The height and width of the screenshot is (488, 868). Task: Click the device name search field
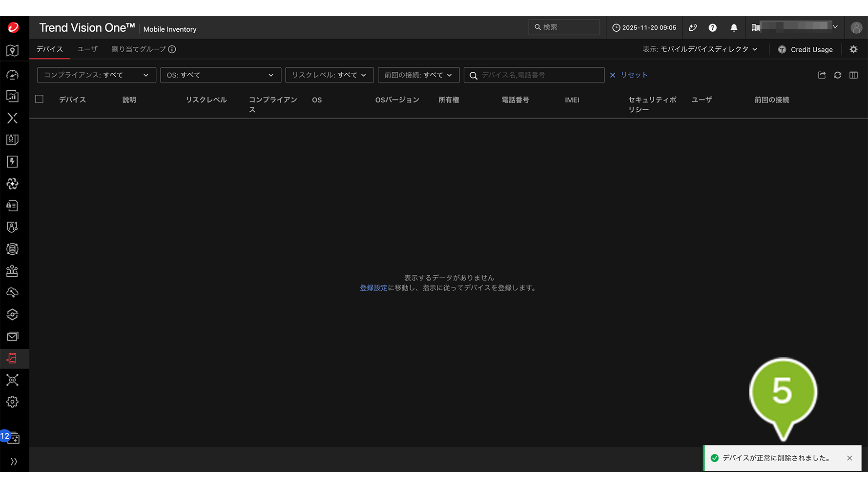pyautogui.click(x=539, y=75)
